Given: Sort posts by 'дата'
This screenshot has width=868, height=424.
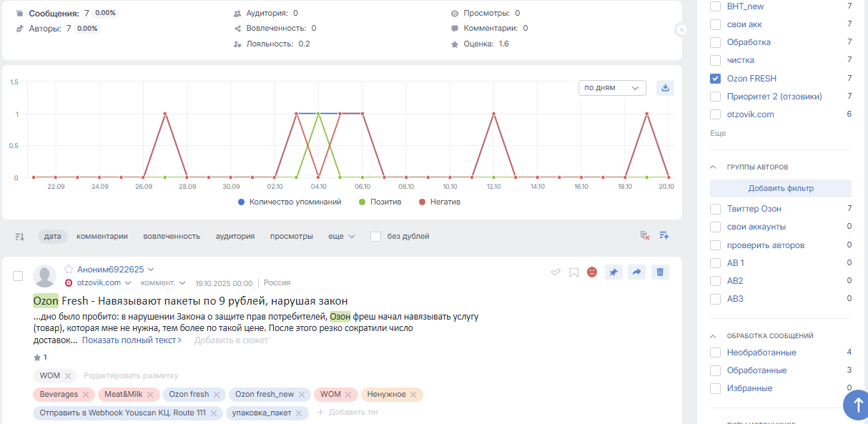Looking at the screenshot, I should (x=53, y=237).
